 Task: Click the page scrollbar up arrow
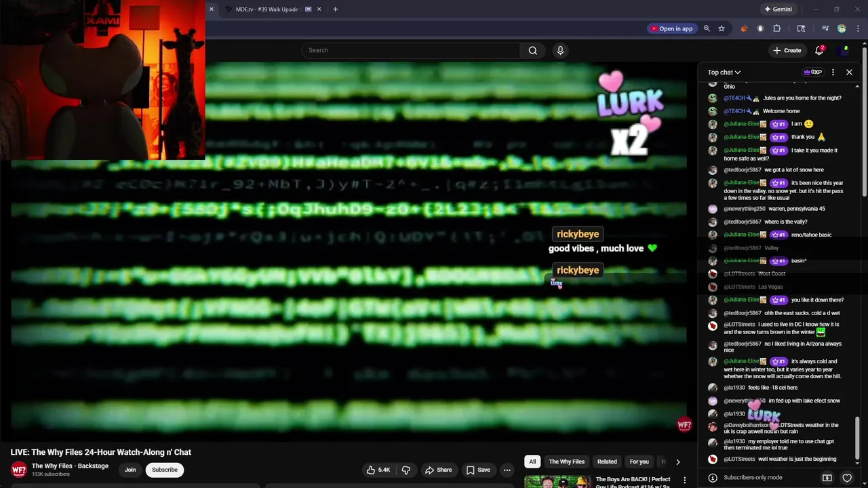864,42
